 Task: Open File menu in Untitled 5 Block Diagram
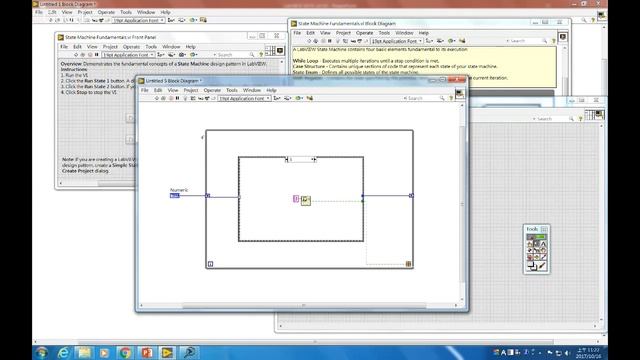pyautogui.click(x=144, y=90)
